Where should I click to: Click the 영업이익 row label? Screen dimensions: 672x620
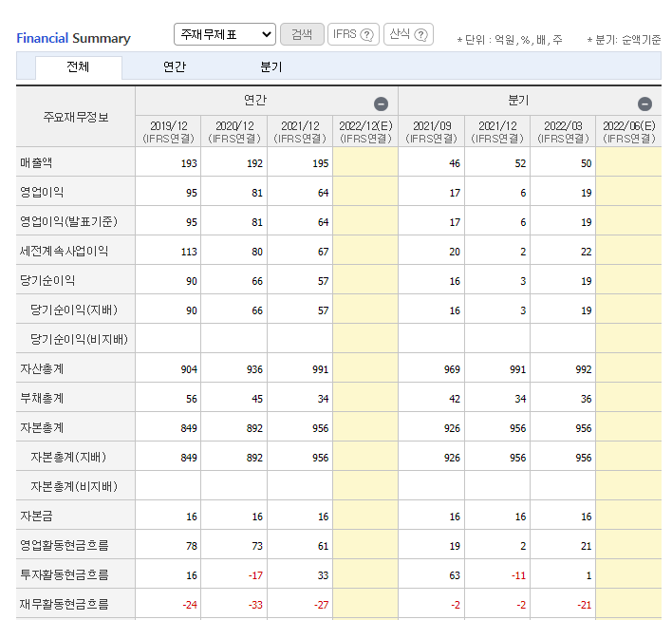pos(42,192)
